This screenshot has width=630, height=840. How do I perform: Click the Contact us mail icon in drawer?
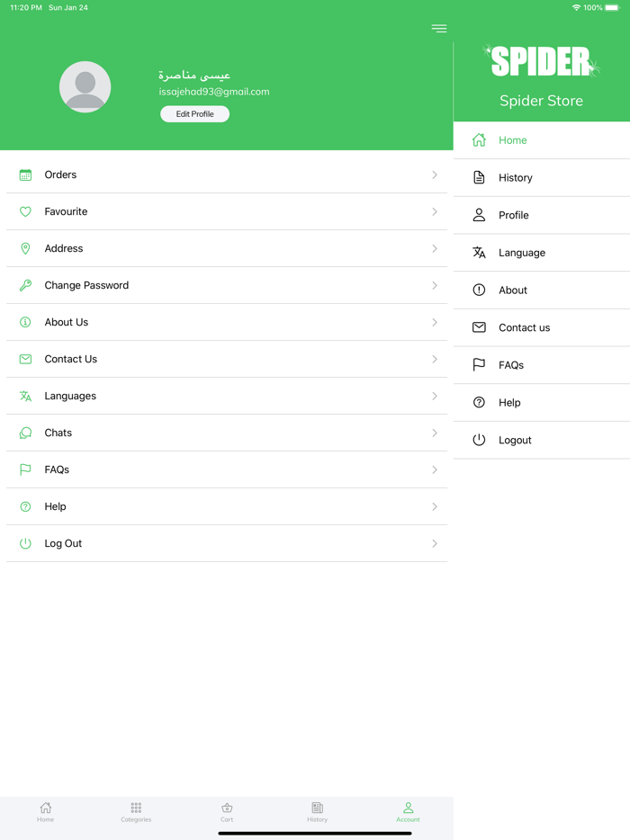(479, 327)
